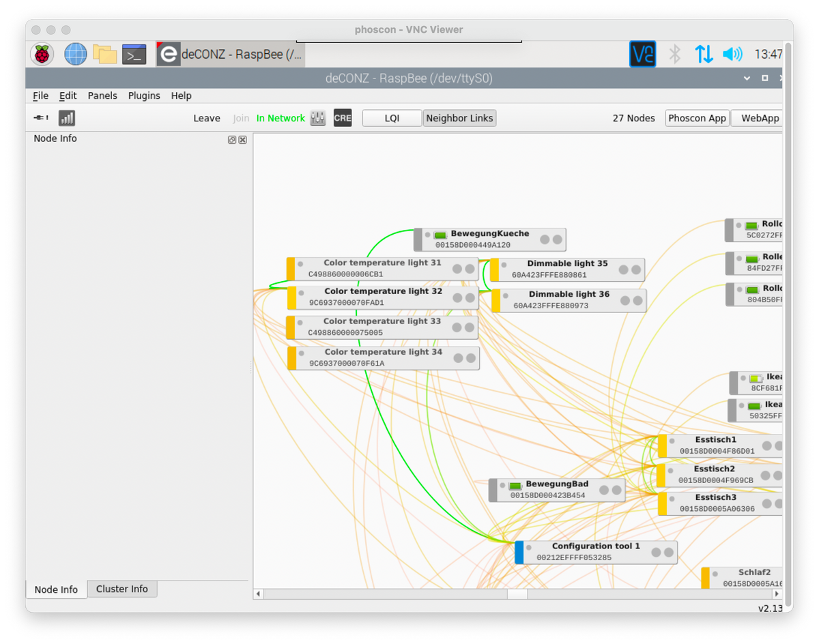The image size is (819, 644).
Task: Click gray color bar on BewegungKueche
Action: (418, 239)
